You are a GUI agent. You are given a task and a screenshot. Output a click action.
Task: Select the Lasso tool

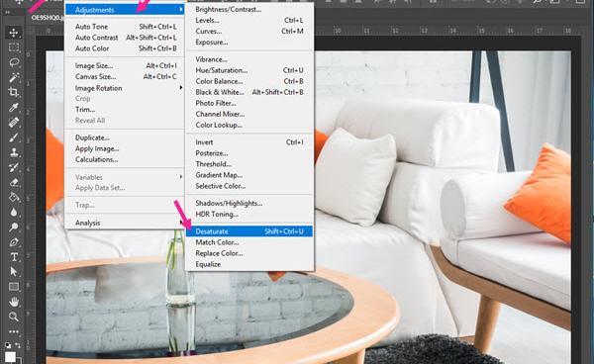coord(14,62)
